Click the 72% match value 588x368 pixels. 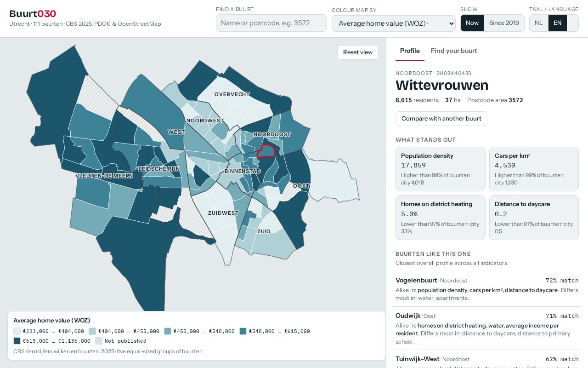coord(562,281)
